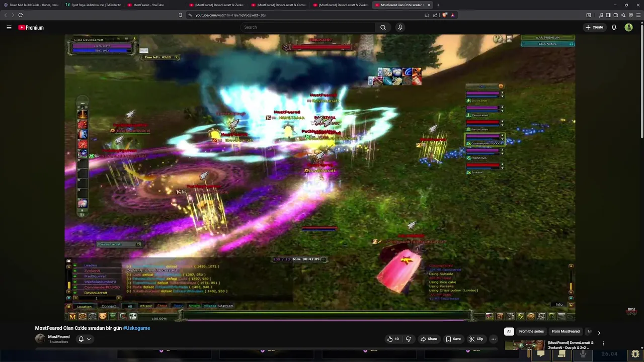Save the video to a playlist
Viewport: 644px width, 362px height.
coord(453,339)
